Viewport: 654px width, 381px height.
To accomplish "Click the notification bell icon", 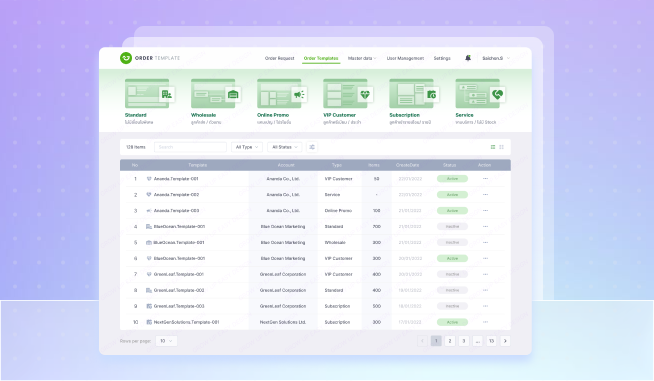I will coord(468,58).
